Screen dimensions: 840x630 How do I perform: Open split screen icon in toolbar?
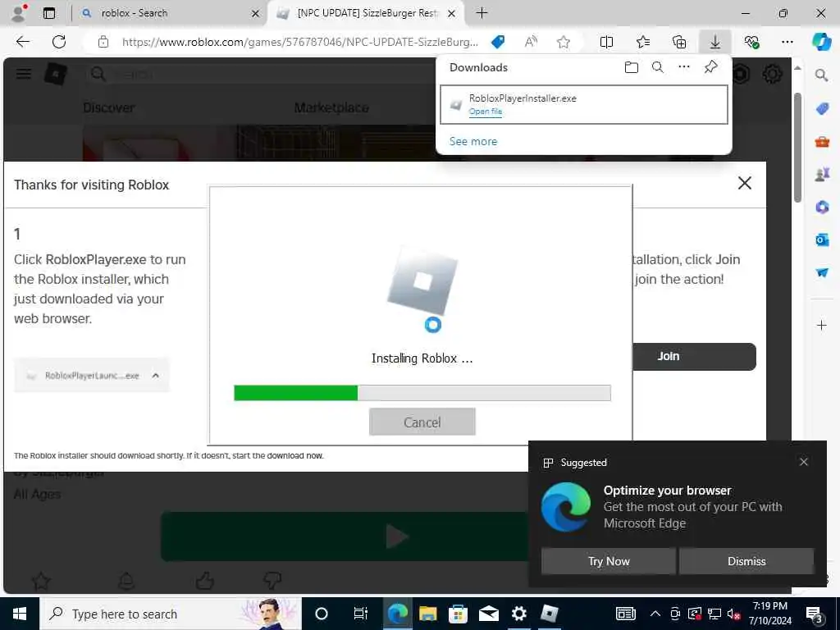pyautogui.click(x=606, y=42)
